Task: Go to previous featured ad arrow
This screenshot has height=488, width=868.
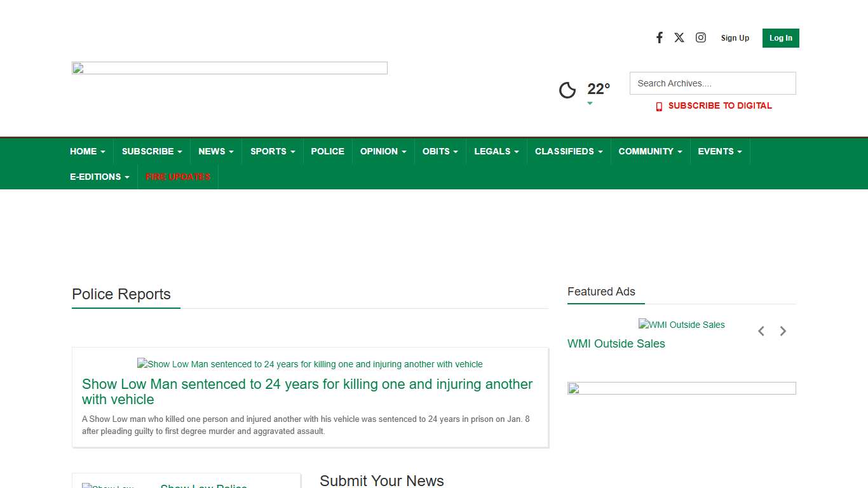Action: (761, 331)
